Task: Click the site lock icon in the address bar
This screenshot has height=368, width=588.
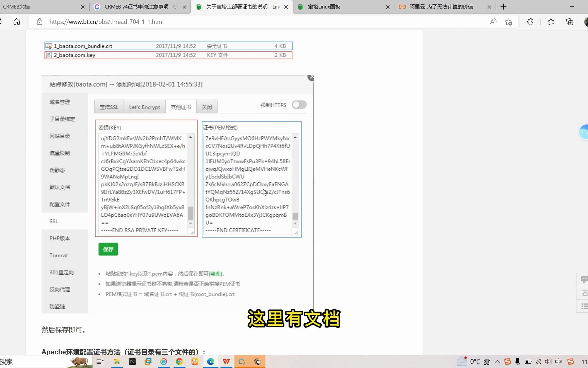Action: [39, 22]
